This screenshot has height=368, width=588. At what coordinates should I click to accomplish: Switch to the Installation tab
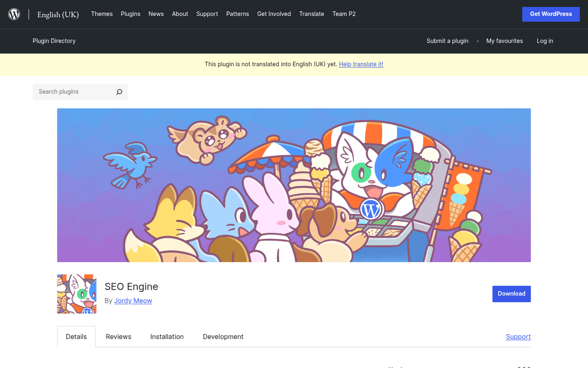point(167,337)
